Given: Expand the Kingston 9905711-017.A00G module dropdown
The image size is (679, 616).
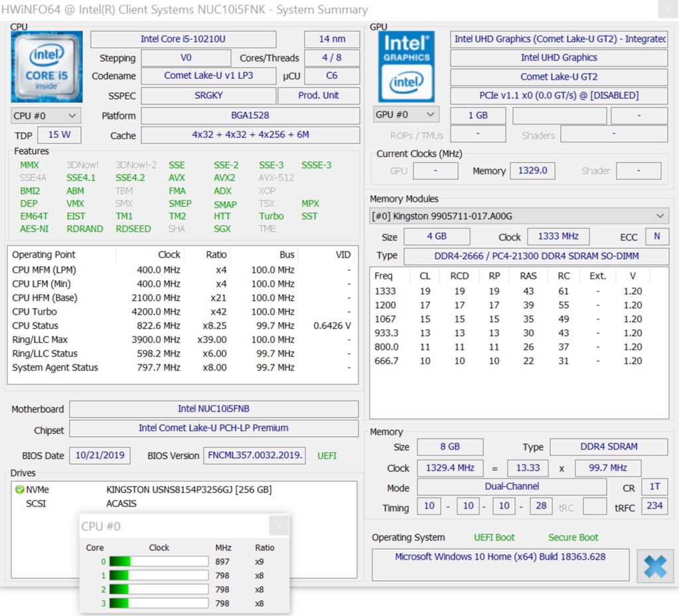Looking at the screenshot, I should (519, 216).
